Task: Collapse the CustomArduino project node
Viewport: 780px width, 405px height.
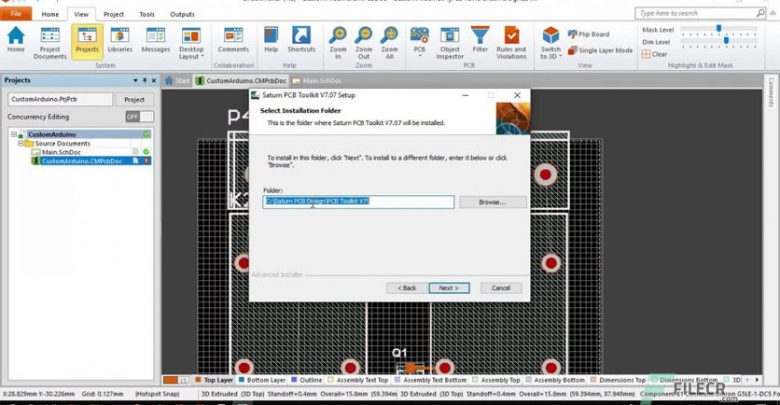Action: coord(14,134)
